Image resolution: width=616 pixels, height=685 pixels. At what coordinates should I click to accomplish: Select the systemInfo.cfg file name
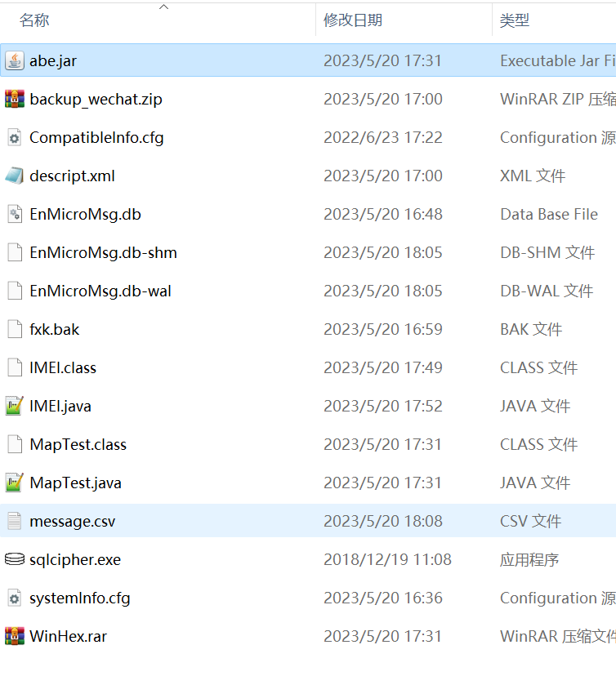click(80, 598)
